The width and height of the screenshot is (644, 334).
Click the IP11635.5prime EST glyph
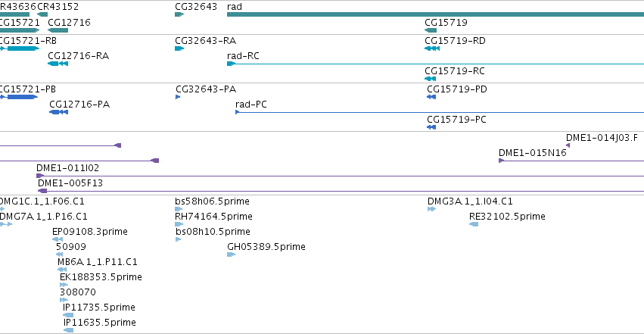tap(69, 330)
